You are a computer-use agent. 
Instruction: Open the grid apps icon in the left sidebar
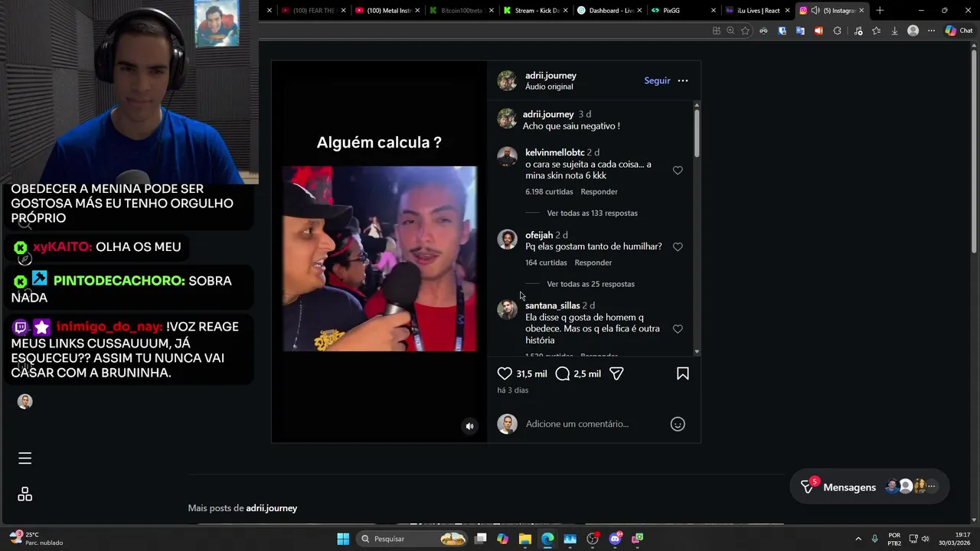(24, 494)
